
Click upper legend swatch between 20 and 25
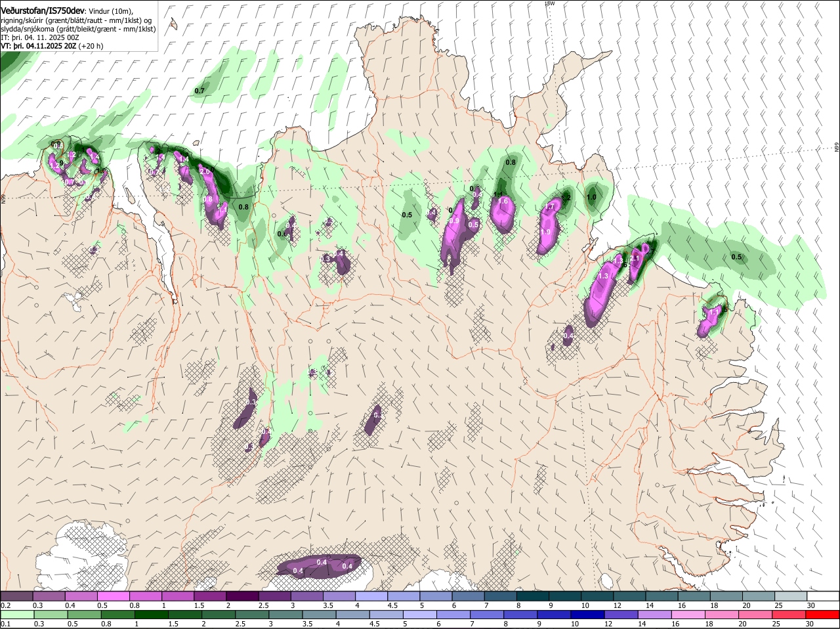759,596
